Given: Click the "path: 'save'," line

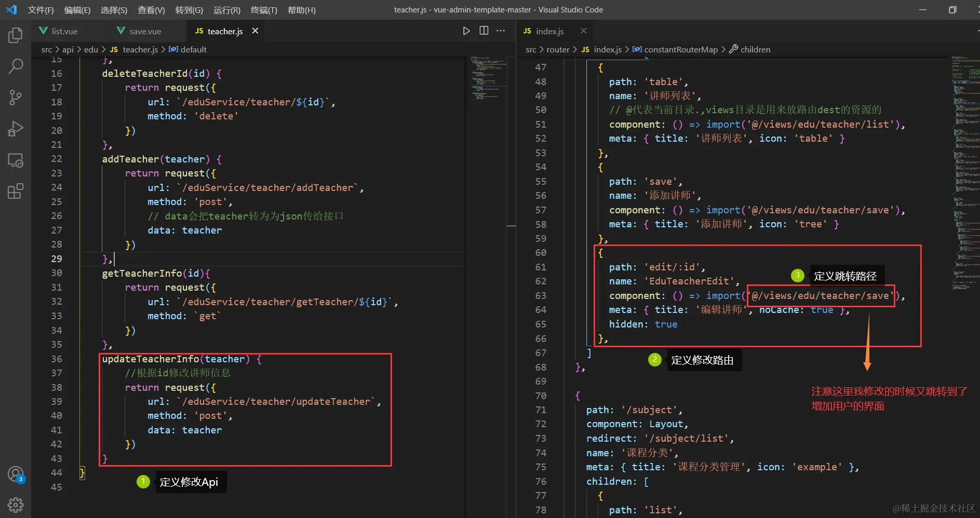Looking at the screenshot, I should [x=646, y=181].
